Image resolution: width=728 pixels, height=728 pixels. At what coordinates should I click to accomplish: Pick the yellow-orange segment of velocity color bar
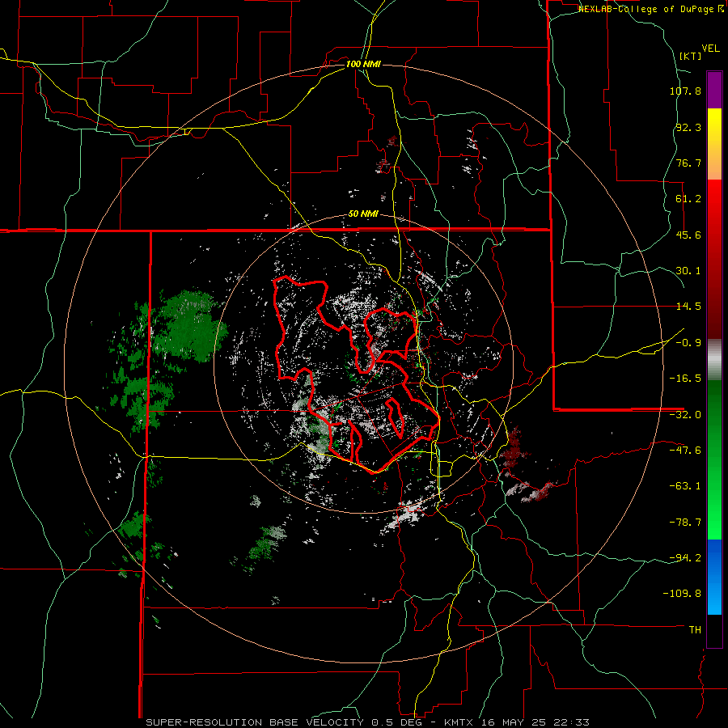click(x=714, y=144)
